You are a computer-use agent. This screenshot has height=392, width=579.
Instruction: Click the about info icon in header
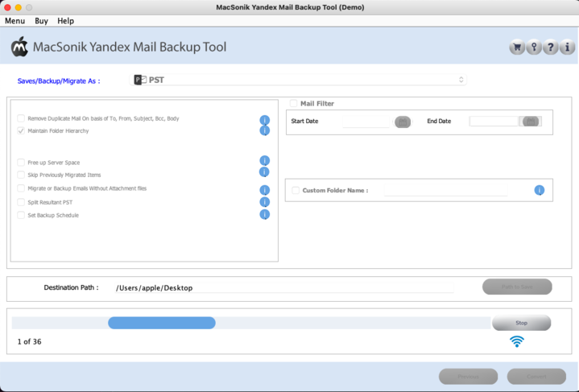[567, 47]
